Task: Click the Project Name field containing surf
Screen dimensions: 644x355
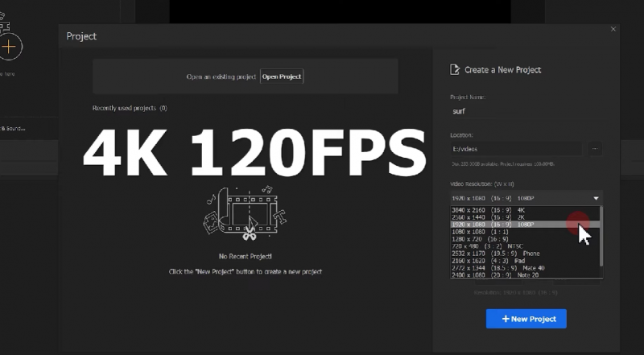Action: 525,112
